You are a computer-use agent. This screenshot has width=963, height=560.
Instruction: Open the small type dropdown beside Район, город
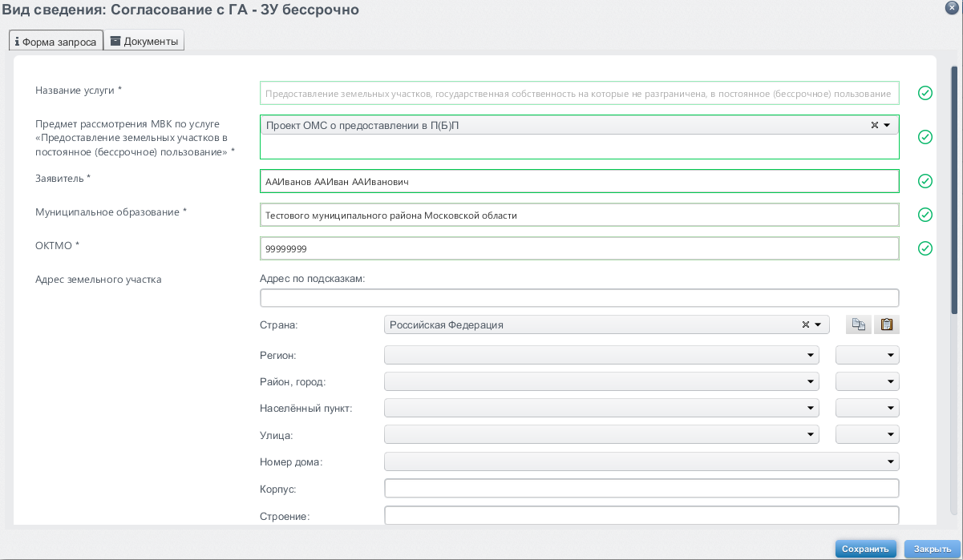pos(868,381)
